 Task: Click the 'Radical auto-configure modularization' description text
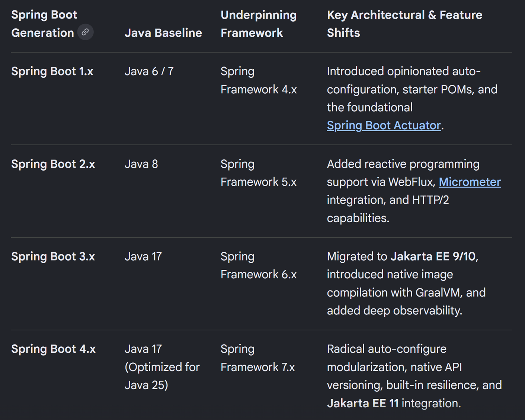414,376
